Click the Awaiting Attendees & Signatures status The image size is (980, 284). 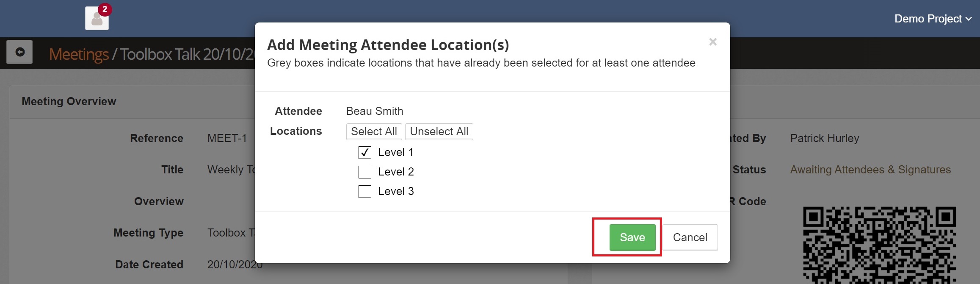pos(870,170)
